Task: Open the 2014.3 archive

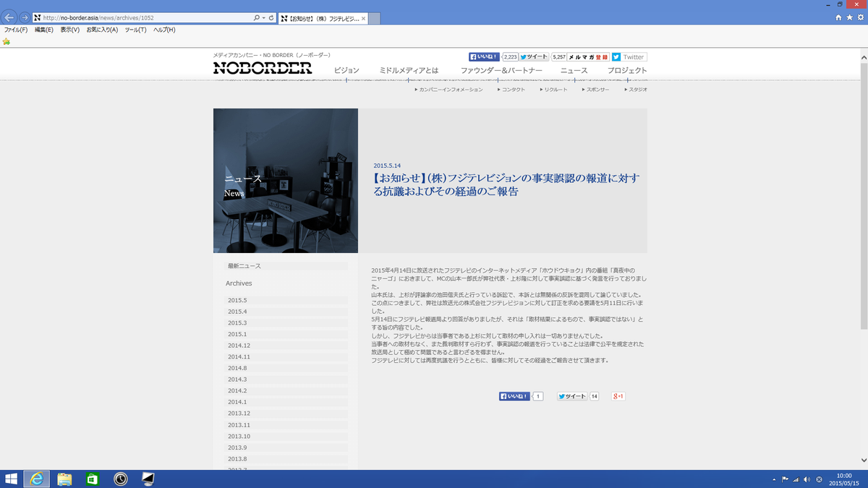Action: [x=286, y=380]
